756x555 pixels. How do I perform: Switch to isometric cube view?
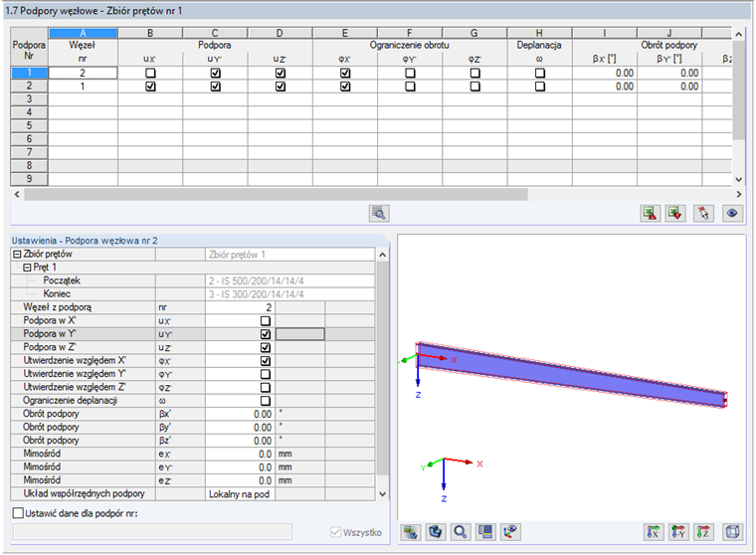tap(732, 532)
